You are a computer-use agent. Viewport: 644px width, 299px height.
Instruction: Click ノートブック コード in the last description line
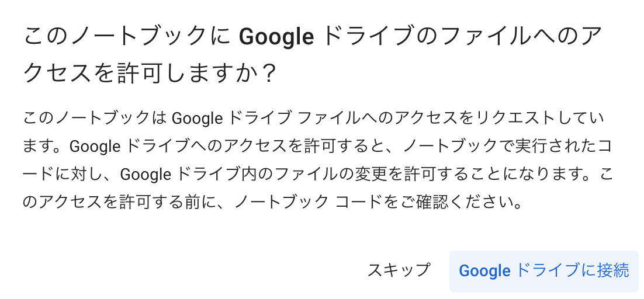303,203
